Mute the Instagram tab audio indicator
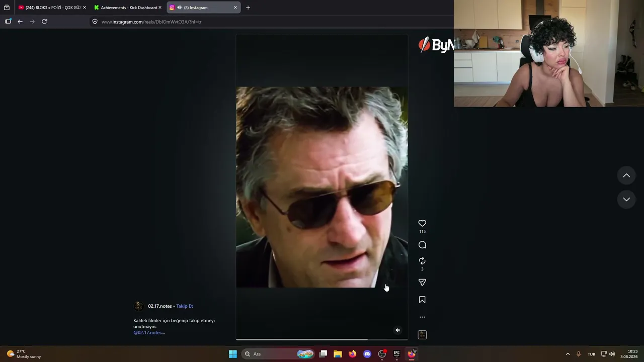The height and width of the screenshot is (362, 644). [179, 8]
